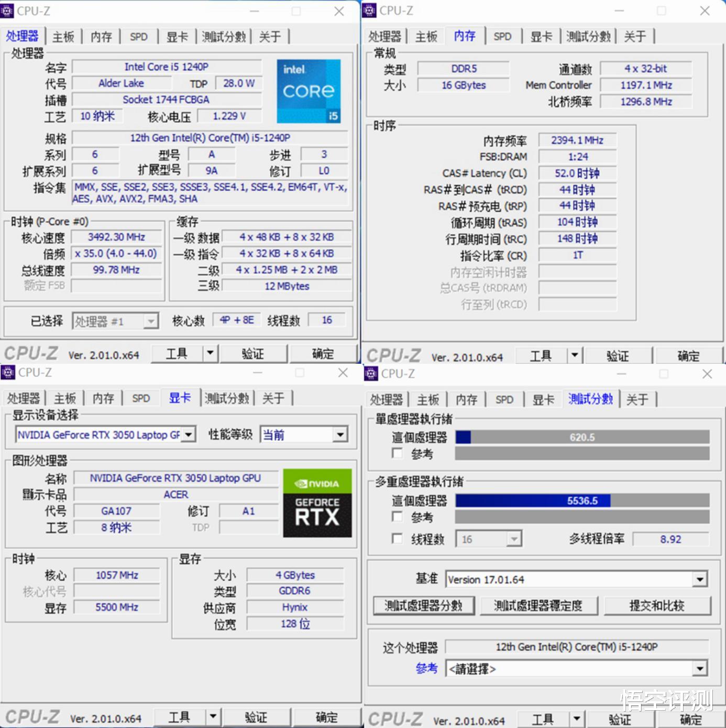Open the 显示设备选择 GPU dropdown
The image size is (726, 728).
click(x=188, y=434)
